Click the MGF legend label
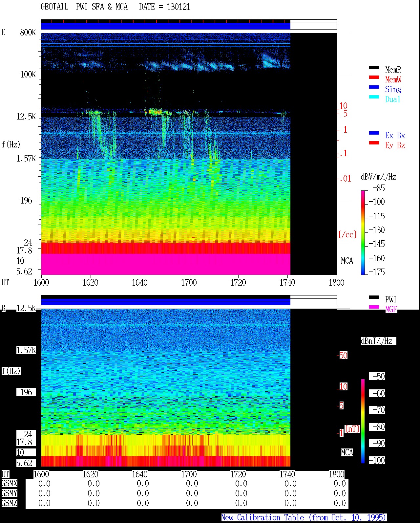The width and height of the screenshot is (420, 523). 391,309
